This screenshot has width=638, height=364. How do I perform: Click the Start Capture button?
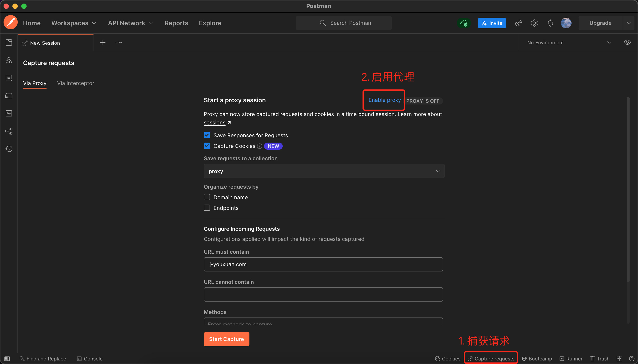[226, 339]
